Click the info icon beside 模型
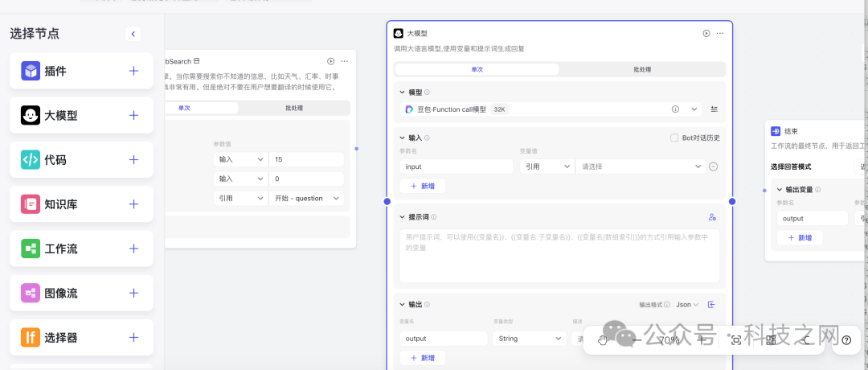 [427, 92]
